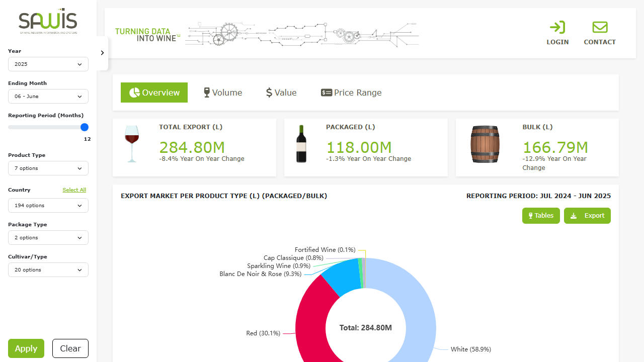This screenshot has width=644, height=362.
Task: Open the Country 194 options dropdown
Action: pyautogui.click(x=48, y=206)
